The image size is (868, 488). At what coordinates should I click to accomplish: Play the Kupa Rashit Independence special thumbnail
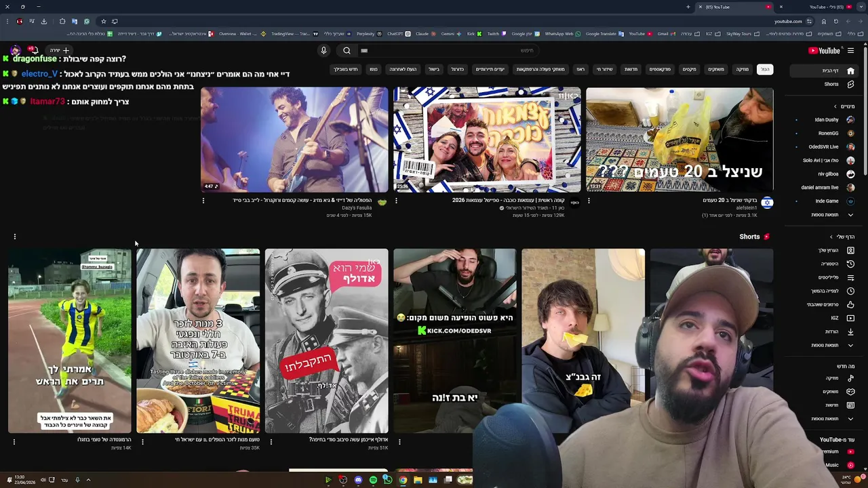[x=487, y=140]
